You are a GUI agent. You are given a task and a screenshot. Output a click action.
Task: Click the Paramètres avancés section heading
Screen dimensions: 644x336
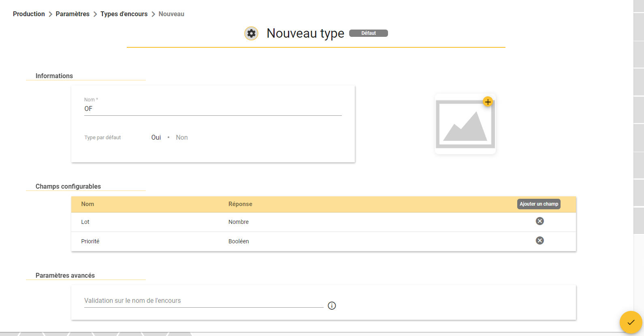65,275
